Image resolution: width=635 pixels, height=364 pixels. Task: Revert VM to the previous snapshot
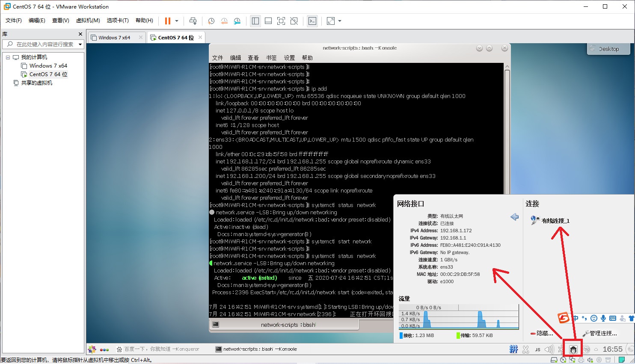224,21
